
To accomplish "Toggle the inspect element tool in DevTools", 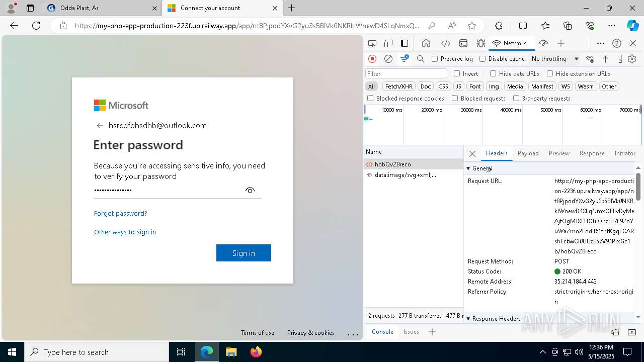I will pyautogui.click(x=372, y=43).
